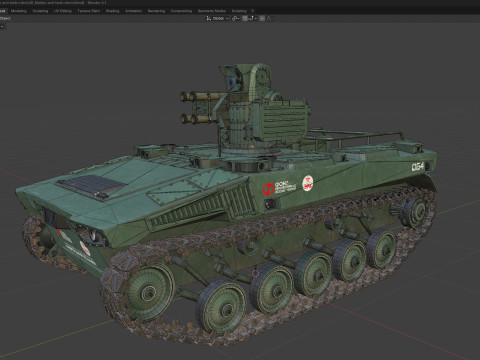The width and height of the screenshot is (480, 360).
Task: Switch to the Sculpting workspace tab
Action: tap(40, 11)
